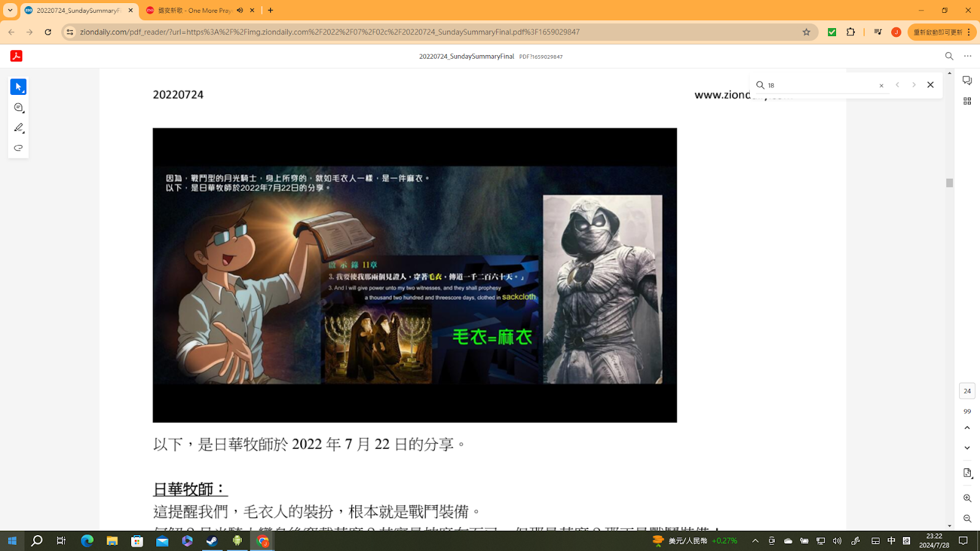Pick the freehand draw loop tool
Image resolution: width=980 pixels, height=551 pixels.
point(18,148)
